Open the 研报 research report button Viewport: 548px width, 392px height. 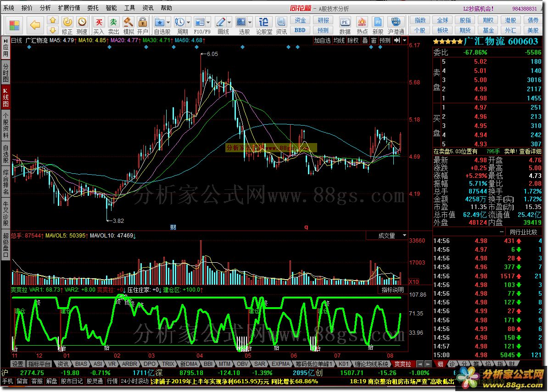[323, 20]
